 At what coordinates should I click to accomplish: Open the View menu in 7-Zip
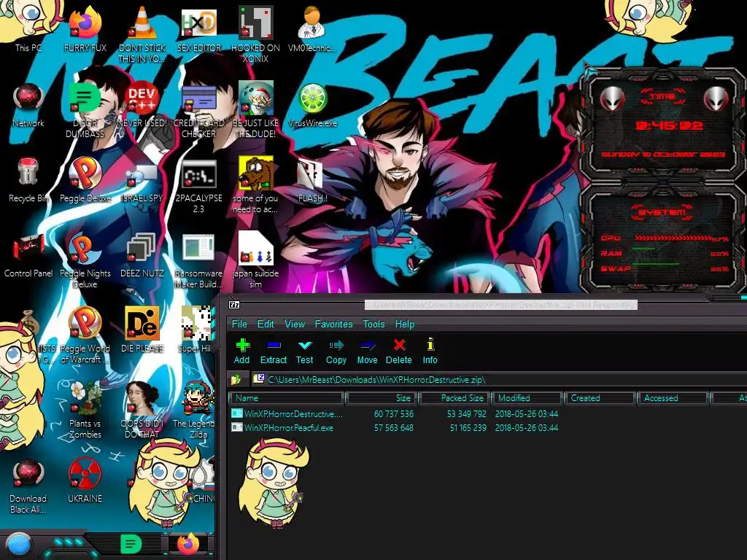pos(295,324)
